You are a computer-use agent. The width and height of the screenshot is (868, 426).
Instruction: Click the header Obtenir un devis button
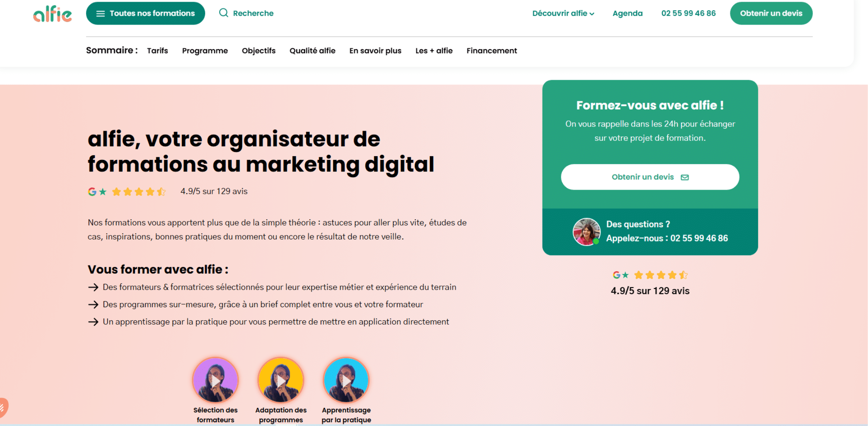click(x=771, y=13)
